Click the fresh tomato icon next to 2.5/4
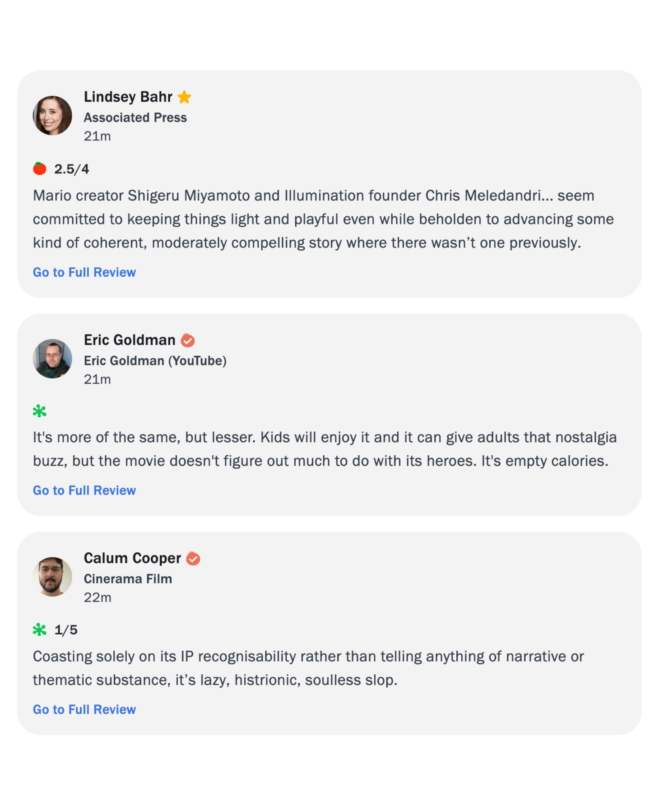Viewport: 650px width, 812px height. tap(40, 168)
